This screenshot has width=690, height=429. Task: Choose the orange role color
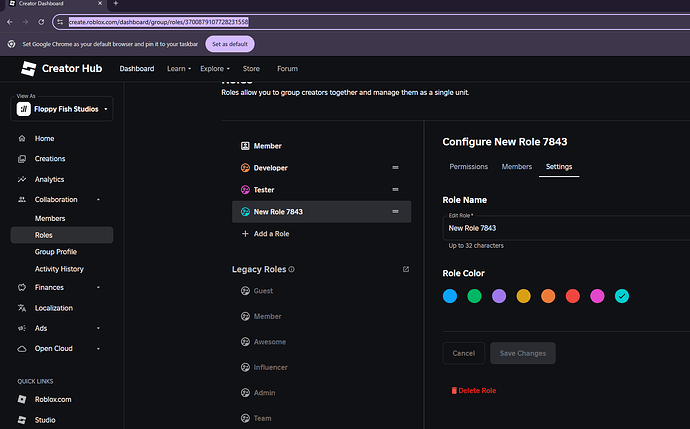click(548, 296)
